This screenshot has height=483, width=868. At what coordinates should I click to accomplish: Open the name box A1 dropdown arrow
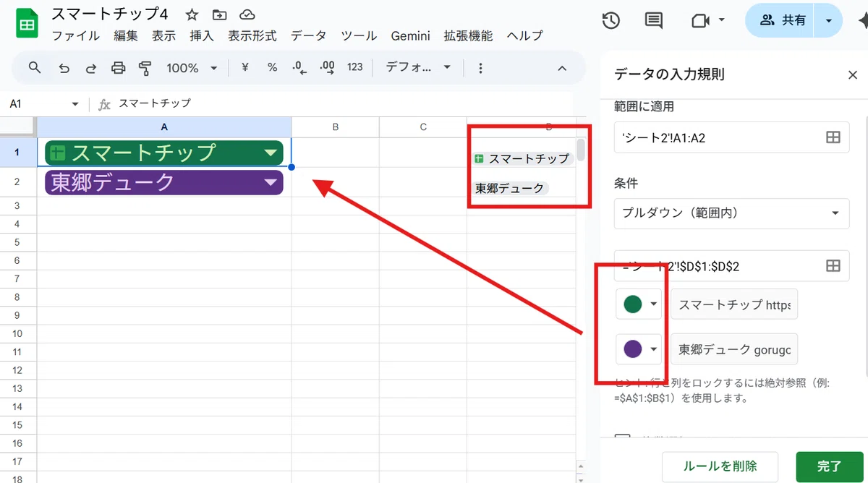point(75,104)
